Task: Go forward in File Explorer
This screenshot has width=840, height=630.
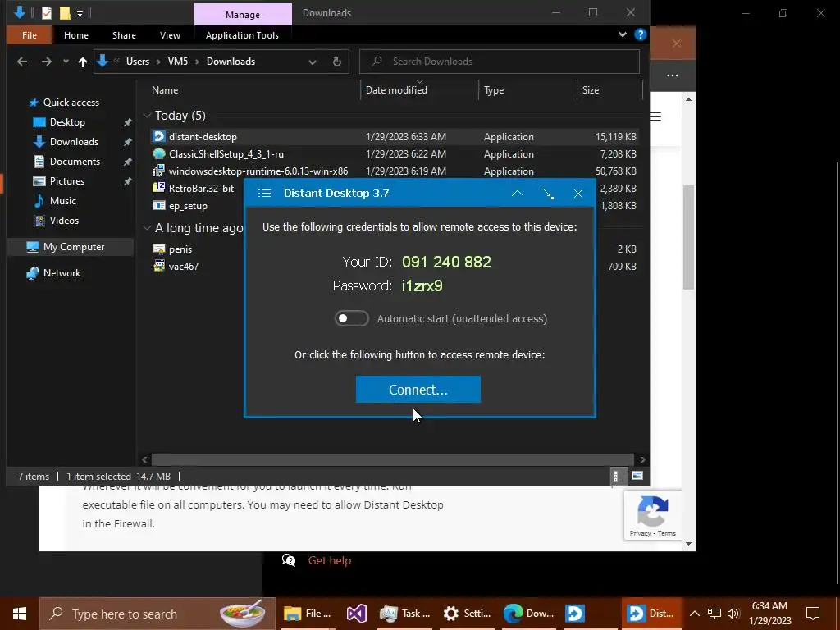Action: [x=47, y=62]
